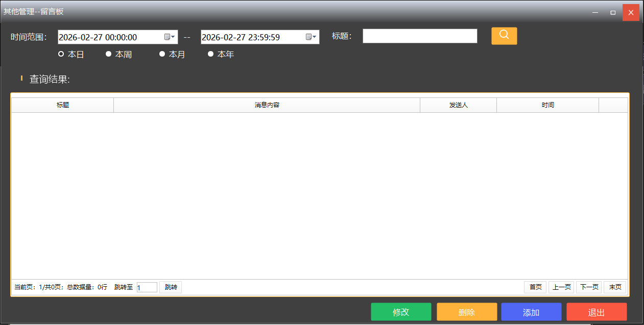The height and width of the screenshot is (325, 644).
Task: Open the end time calendar dropdown
Action: 311,37
